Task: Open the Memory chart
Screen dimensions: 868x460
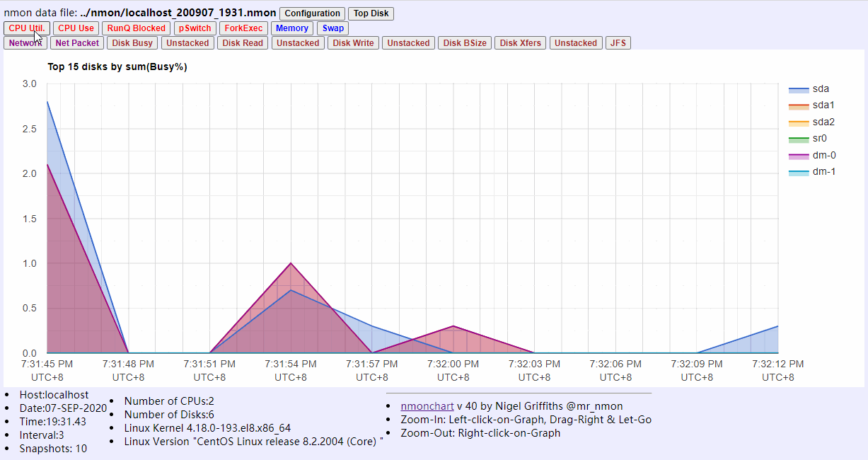Action: point(292,28)
